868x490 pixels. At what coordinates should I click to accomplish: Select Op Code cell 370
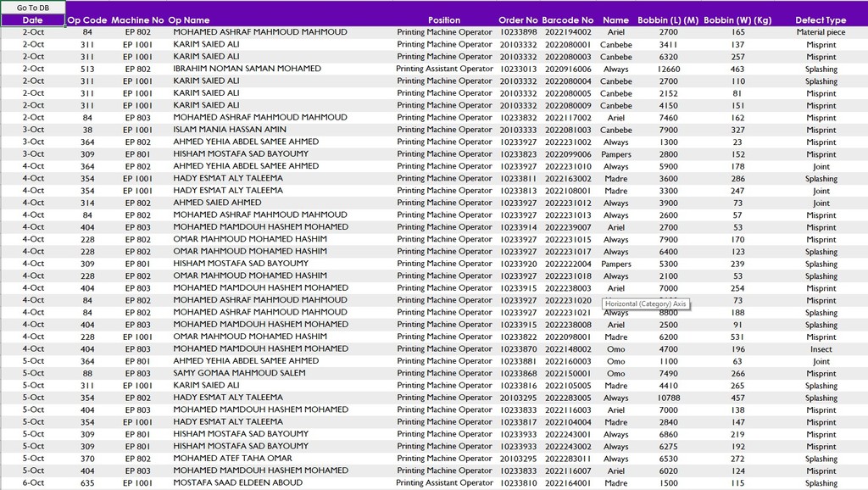click(x=87, y=459)
